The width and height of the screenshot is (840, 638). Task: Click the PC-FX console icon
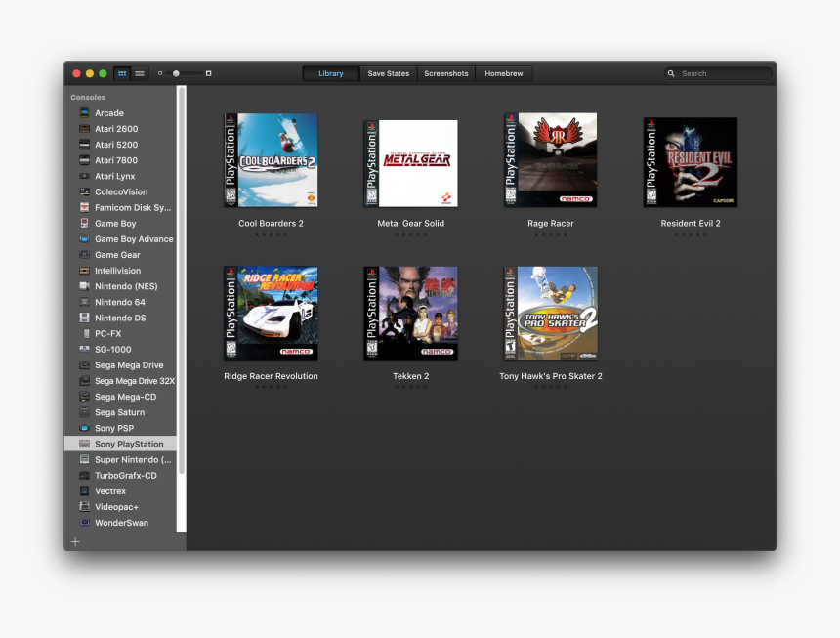coord(86,334)
